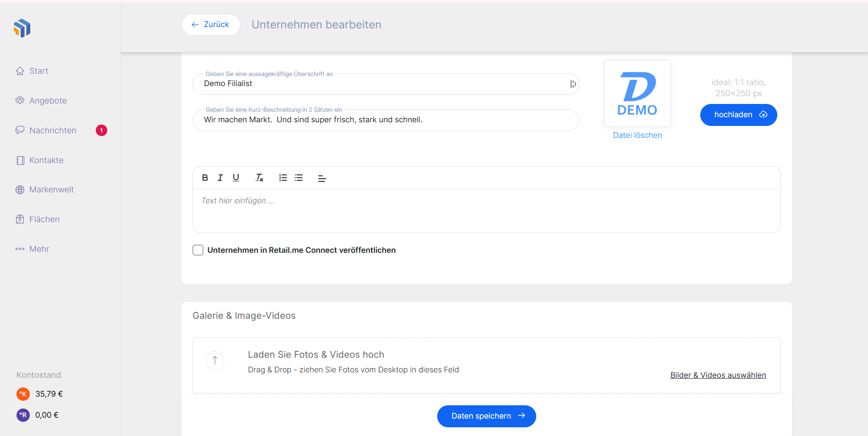This screenshot has height=436, width=868.
Task: Click the hochladen upload button
Action: pyautogui.click(x=738, y=114)
